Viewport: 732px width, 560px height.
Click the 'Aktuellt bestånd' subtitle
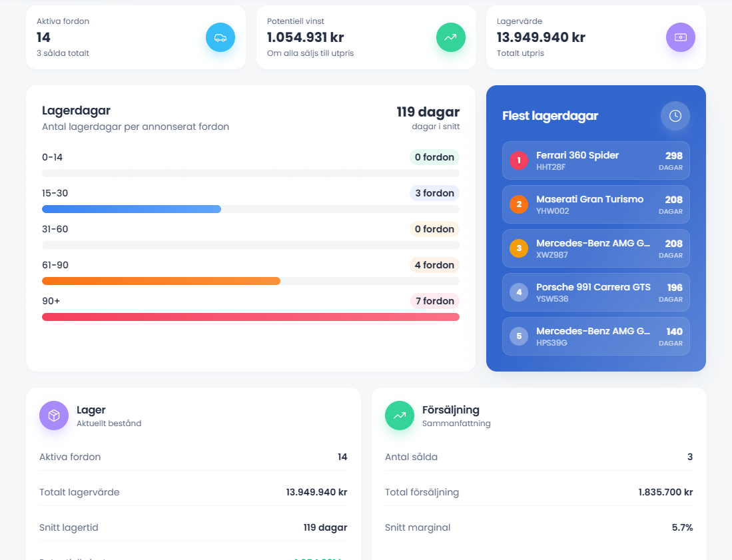(x=109, y=423)
